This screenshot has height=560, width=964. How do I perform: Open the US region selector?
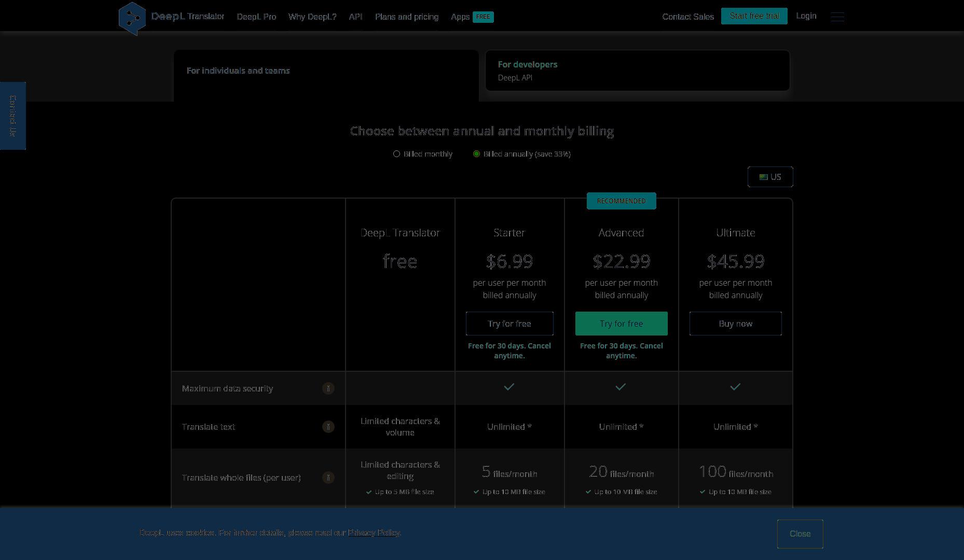pyautogui.click(x=770, y=177)
